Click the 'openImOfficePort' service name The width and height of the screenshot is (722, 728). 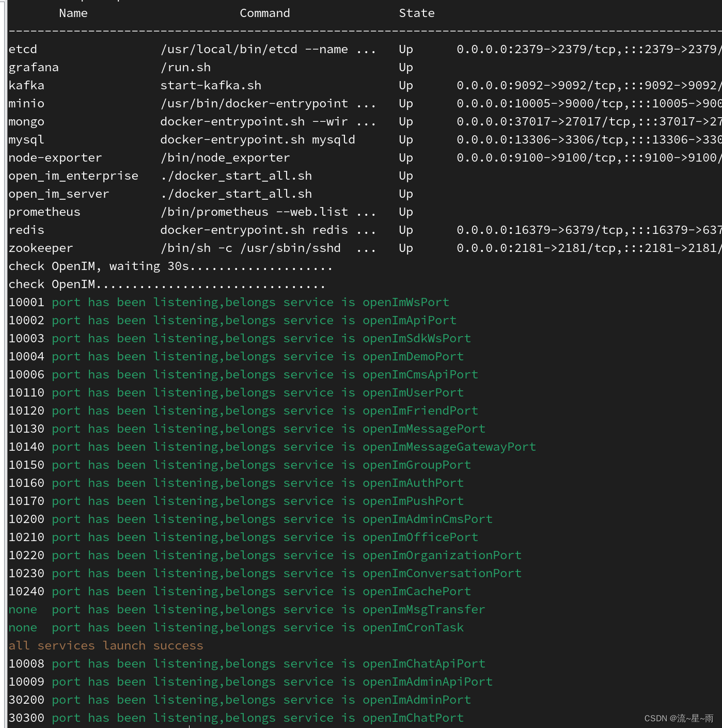point(420,537)
